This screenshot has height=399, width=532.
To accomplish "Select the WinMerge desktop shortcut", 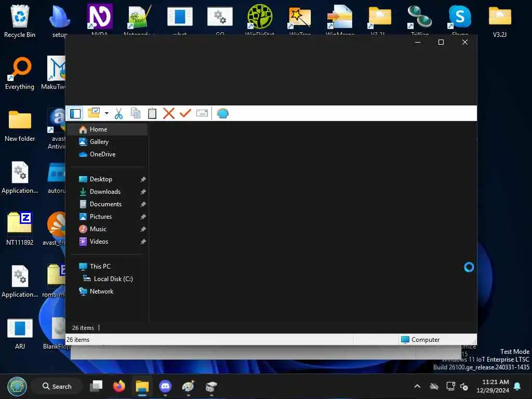I will 340,19.
